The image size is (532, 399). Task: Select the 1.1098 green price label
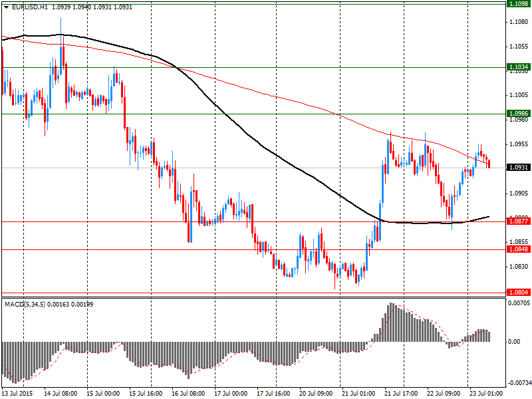coord(519,3)
